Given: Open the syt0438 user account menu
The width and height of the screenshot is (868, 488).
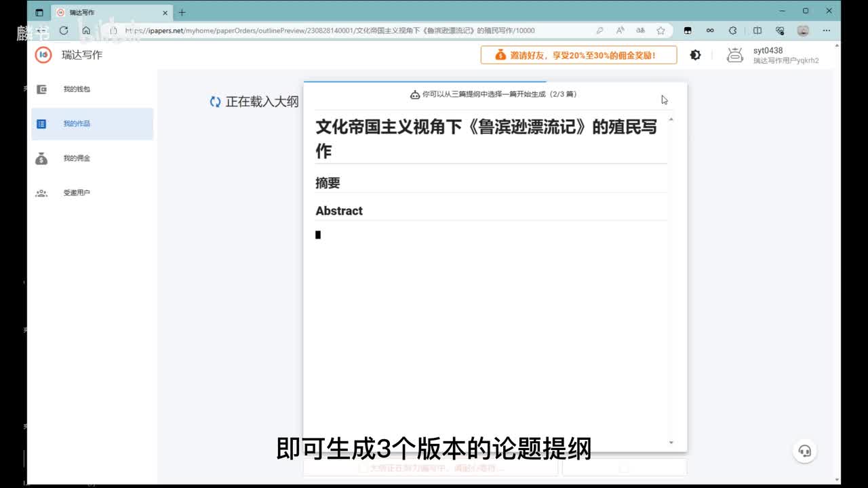Looking at the screenshot, I should coord(772,56).
